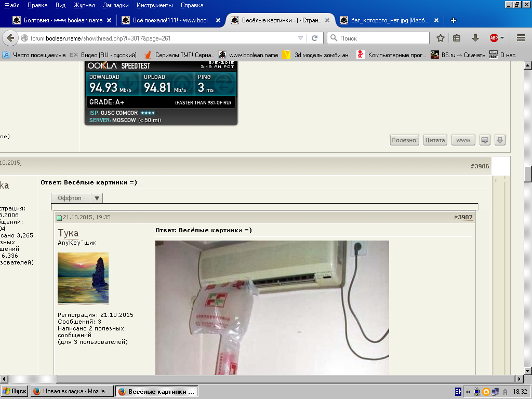Click the Adblock Plus ABP icon
The height and width of the screenshot is (399, 532).
[x=494, y=38]
